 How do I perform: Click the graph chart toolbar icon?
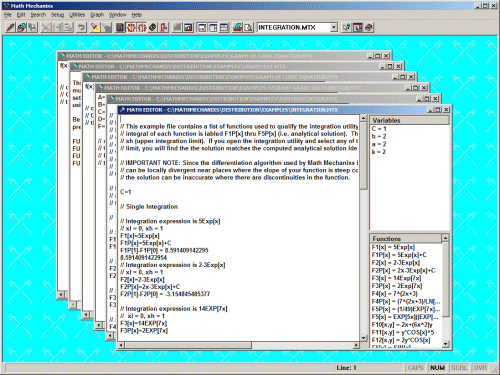point(188,27)
